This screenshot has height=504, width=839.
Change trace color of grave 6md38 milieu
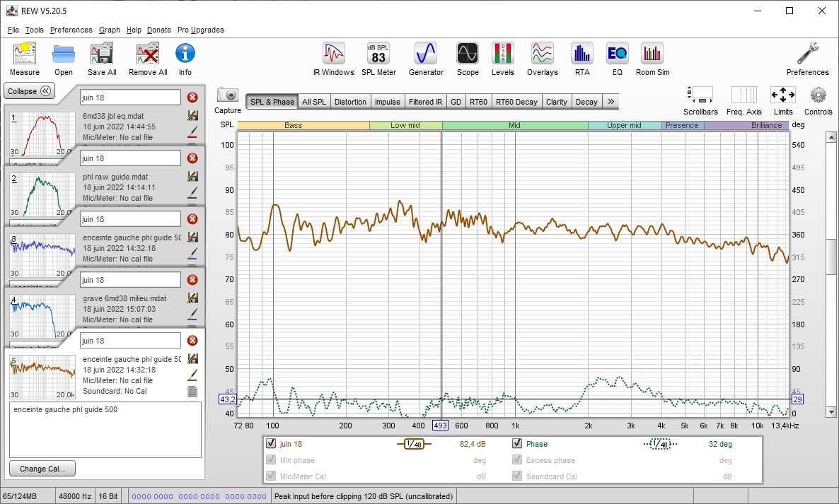pos(192,314)
